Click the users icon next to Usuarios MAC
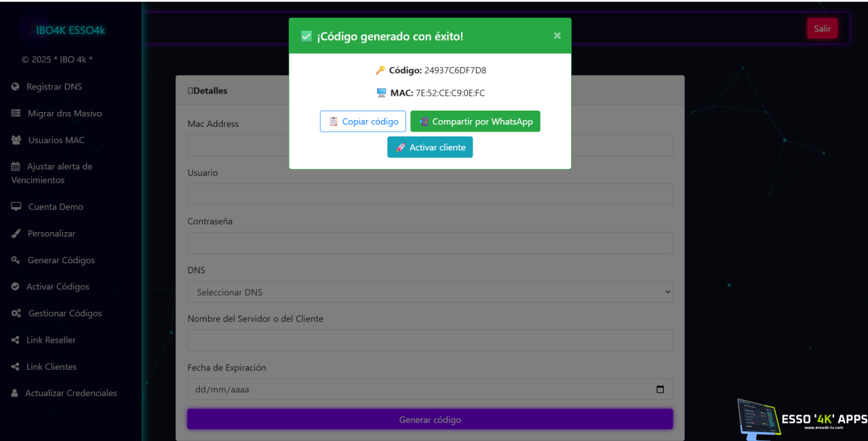The height and width of the screenshot is (441, 868). (16, 140)
